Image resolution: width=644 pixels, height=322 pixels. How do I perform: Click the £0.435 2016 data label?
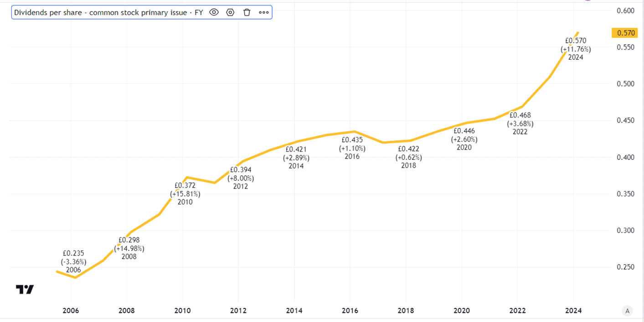tap(352, 148)
